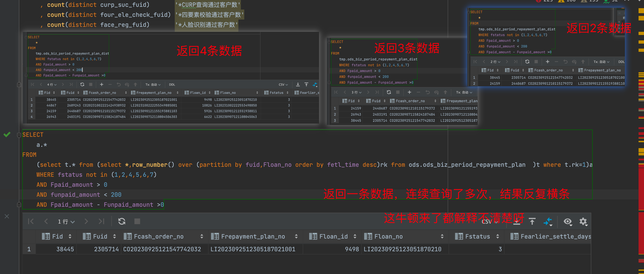Open the '2 行' page size dropdown
The width and height of the screenshot is (644, 274).
coord(495,62)
